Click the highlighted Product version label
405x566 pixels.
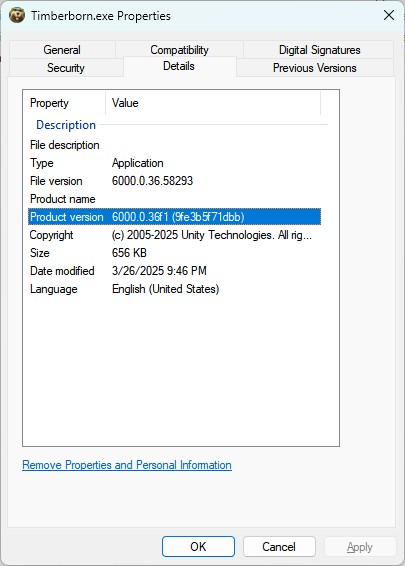point(66,217)
